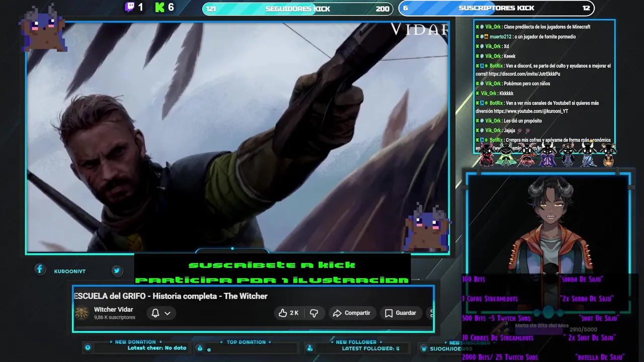Click the 'TOP DONATION' label
The width and height of the screenshot is (644, 362).
pyautogui.click(x=246, y=342)
